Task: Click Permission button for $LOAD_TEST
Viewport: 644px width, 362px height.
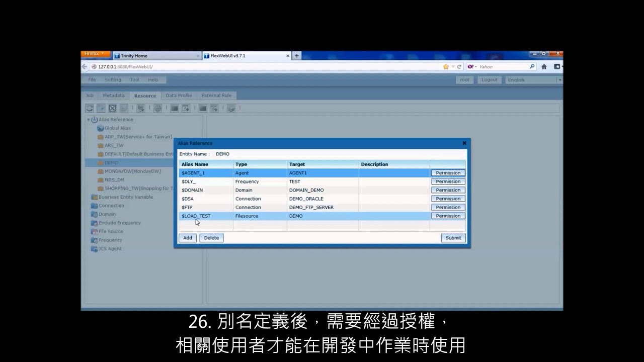Action: (448, 216)
